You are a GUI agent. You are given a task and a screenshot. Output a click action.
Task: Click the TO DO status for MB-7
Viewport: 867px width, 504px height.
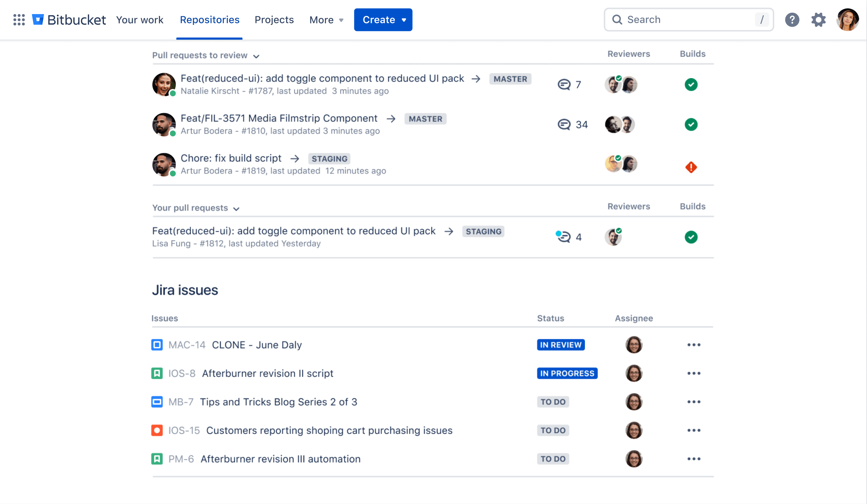[x=553, y=402]
